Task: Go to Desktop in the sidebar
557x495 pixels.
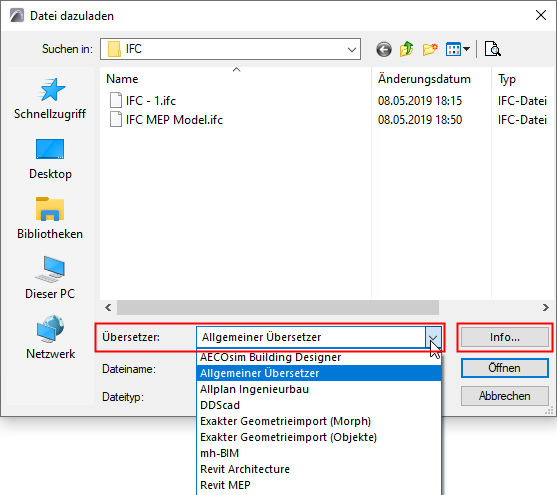Action: pos(50,159)
